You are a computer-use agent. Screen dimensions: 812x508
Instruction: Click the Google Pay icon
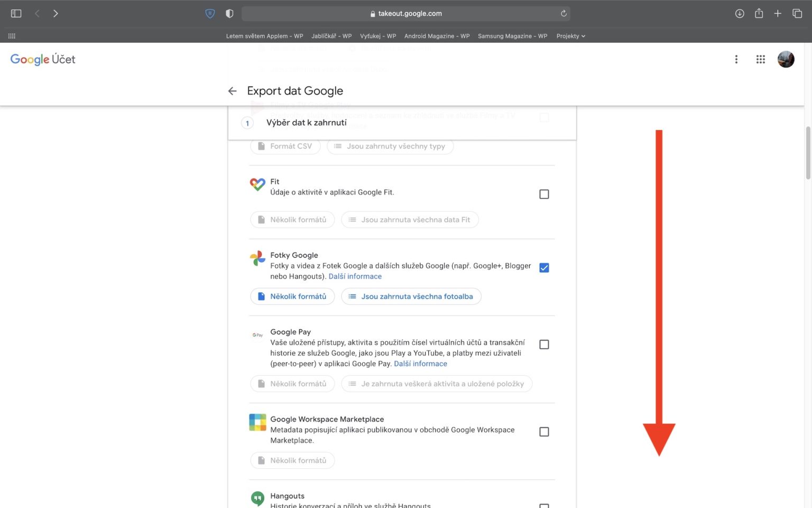tap(257, 335)
